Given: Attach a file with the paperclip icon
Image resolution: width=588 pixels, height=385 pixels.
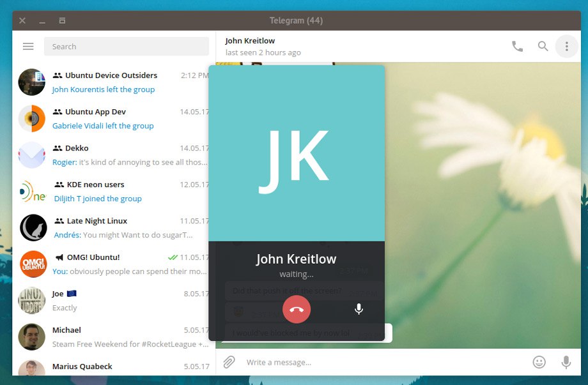Looking at the screenshot, I should tap(229, 362).
